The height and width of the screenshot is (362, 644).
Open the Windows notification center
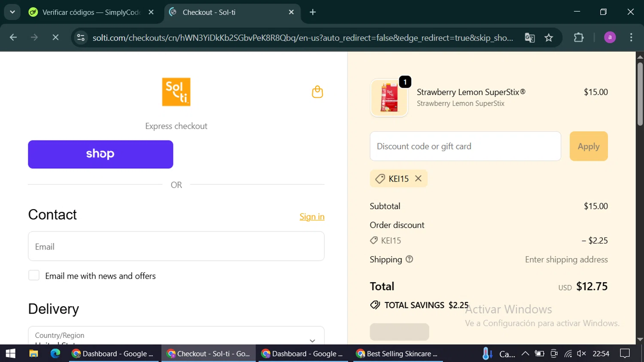click(625, 353)
